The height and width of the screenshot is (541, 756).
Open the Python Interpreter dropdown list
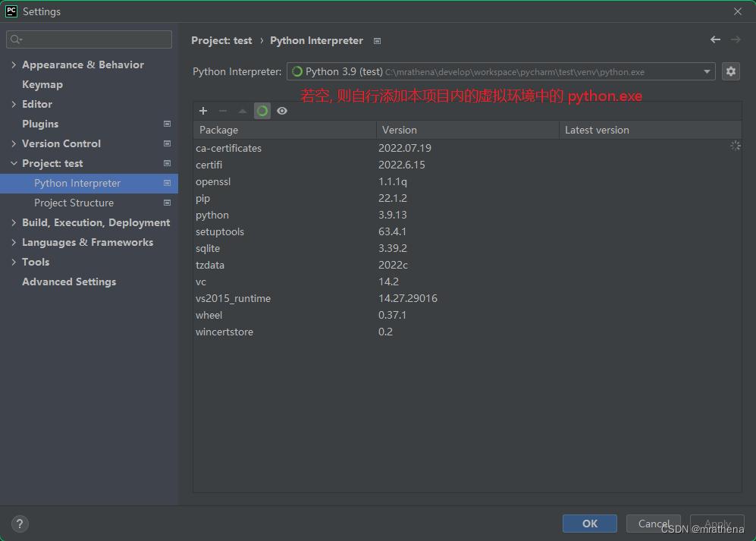pos(706,71)
